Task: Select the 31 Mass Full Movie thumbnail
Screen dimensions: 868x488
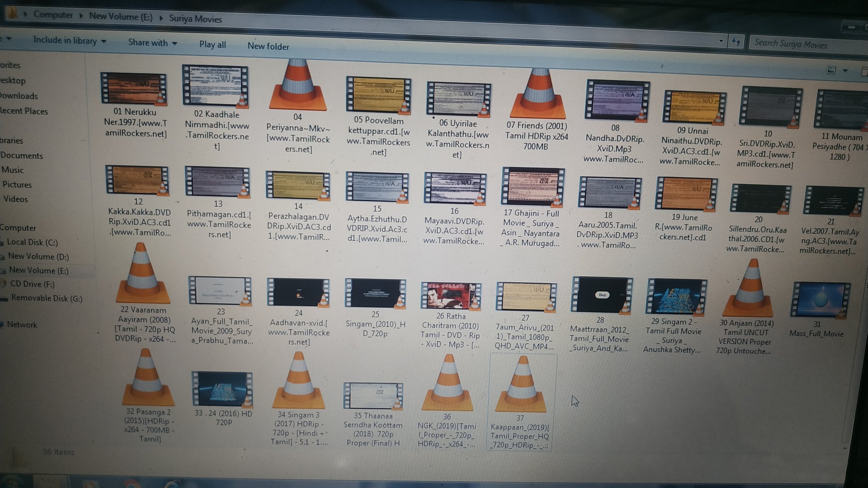Action: [821, 301]
